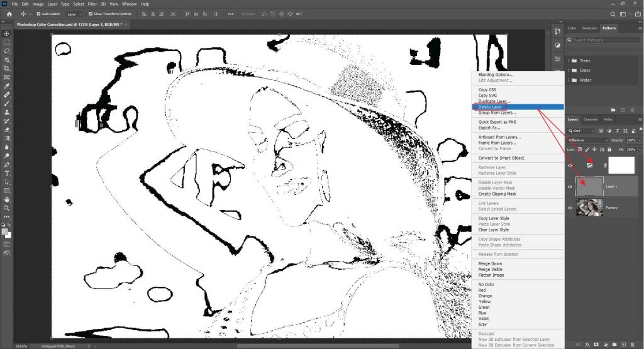This screenshot has width=644, height=349.
Task: Select the Clone Stamp tool
Action: [x=6, y=112]
